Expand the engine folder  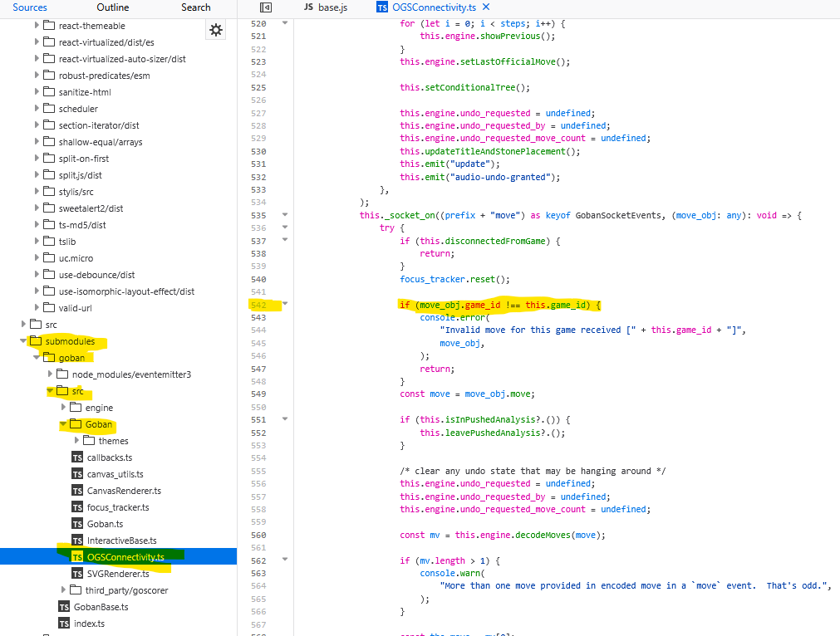click(x=63, y=408)
